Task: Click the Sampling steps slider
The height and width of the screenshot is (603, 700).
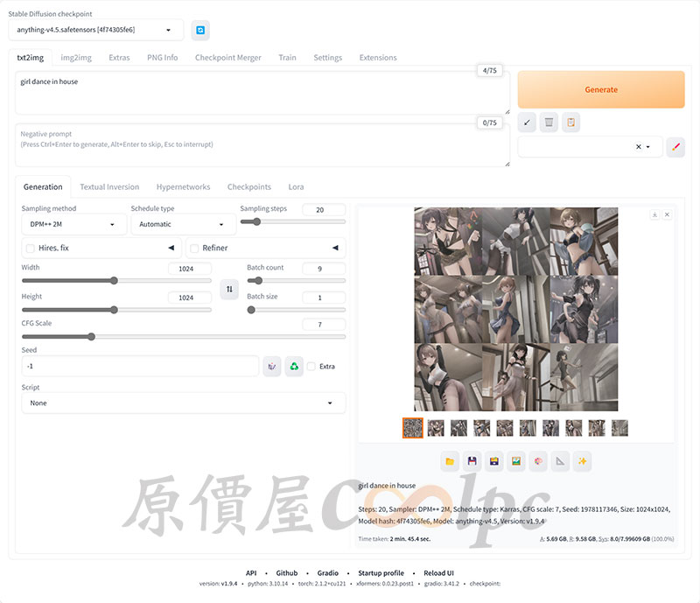Action: tap(293, 221)
